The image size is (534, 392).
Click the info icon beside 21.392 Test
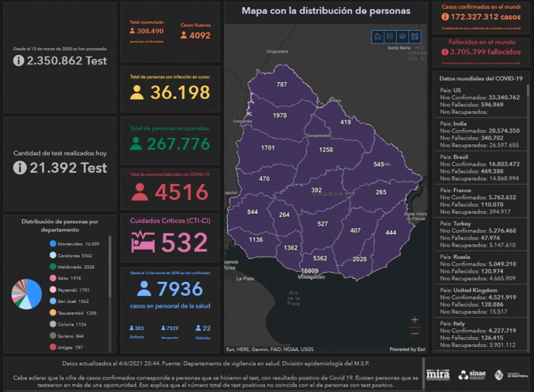coord(19,168)
